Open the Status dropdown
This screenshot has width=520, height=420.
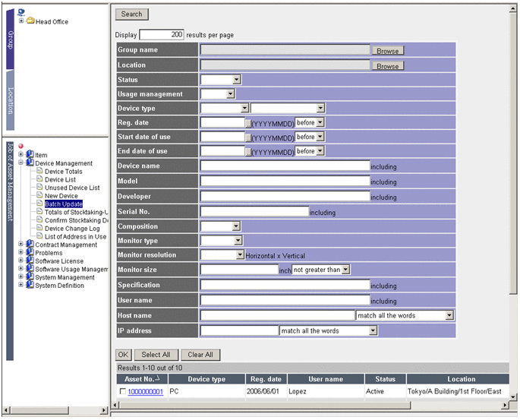tap(236, 79)
